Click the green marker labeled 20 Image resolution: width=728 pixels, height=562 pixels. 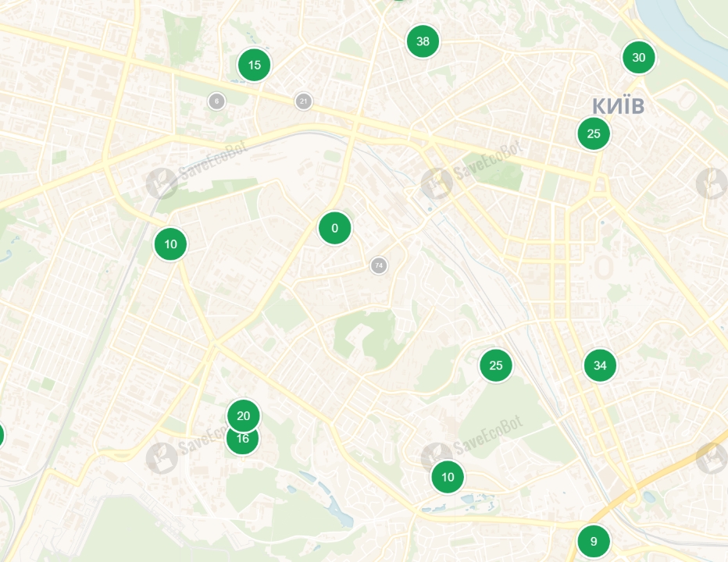coord(243,415)
